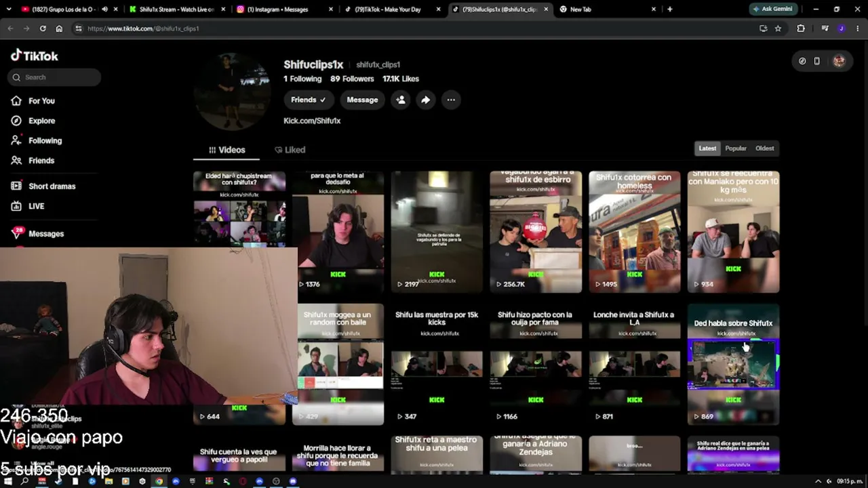Click the Chrome icon in the taskbar

point(159,481)
